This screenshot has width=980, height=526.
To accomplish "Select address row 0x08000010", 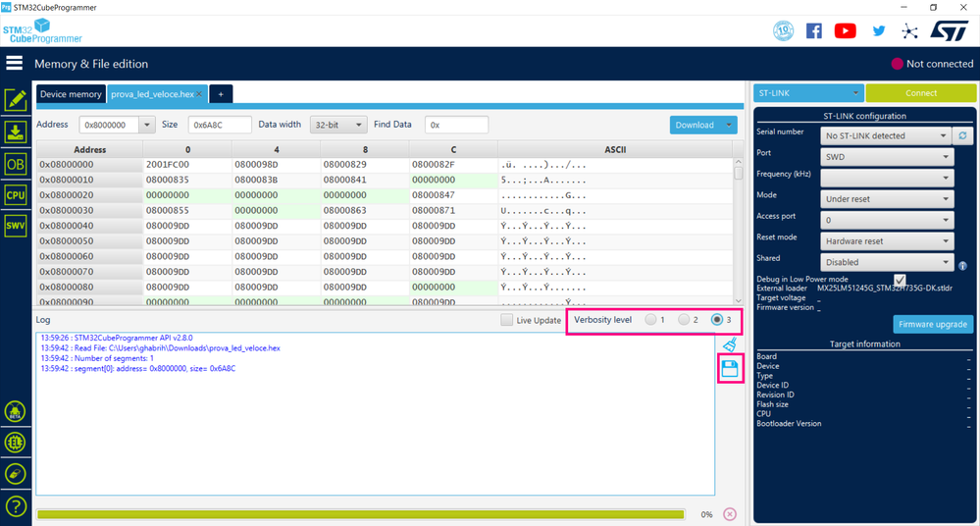I will (x=89, y=181).
